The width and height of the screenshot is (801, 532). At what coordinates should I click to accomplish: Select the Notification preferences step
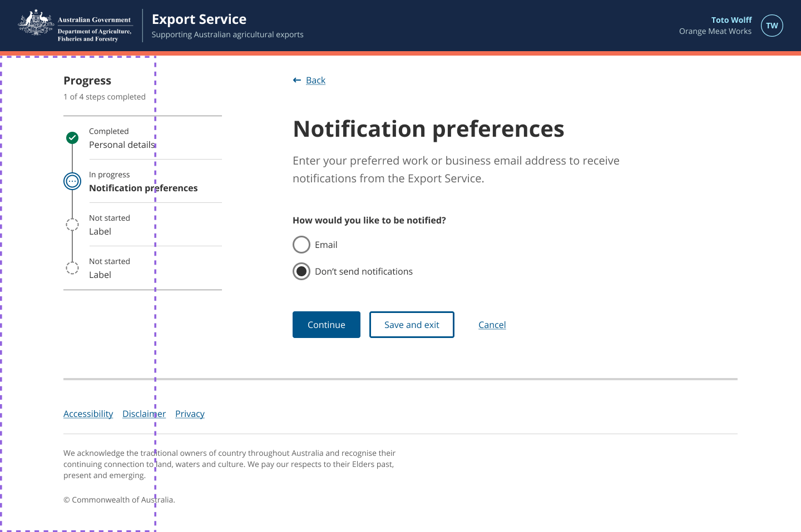point(144,188)
